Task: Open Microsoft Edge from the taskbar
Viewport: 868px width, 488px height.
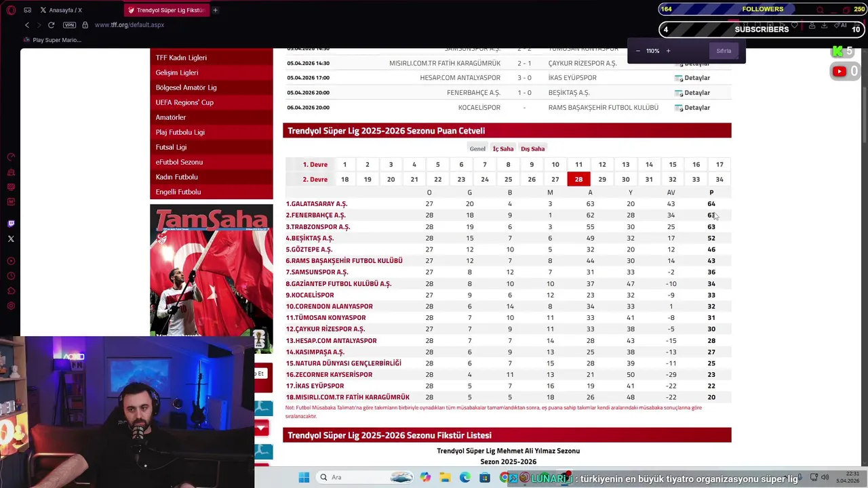Action: coord(465,477)
